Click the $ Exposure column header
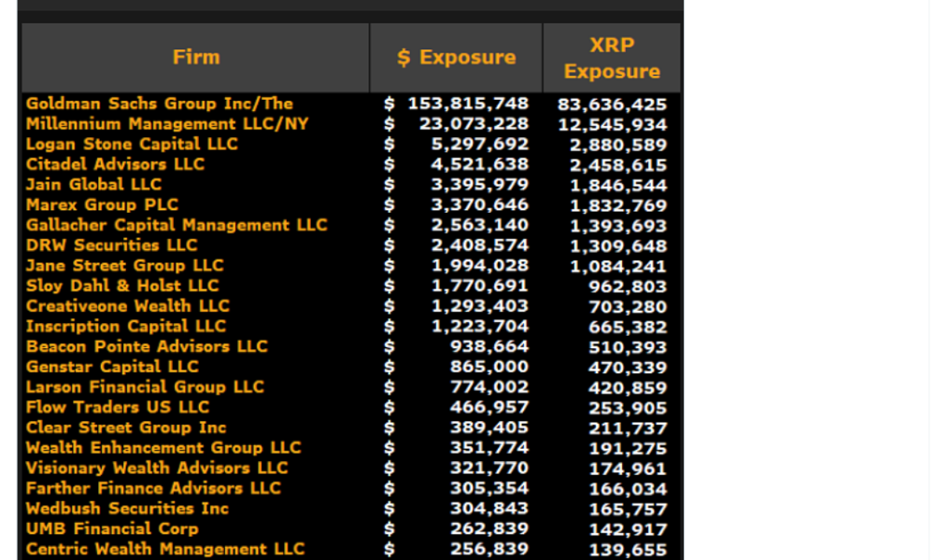Screen dimensions: 934x560 point(456,58)
